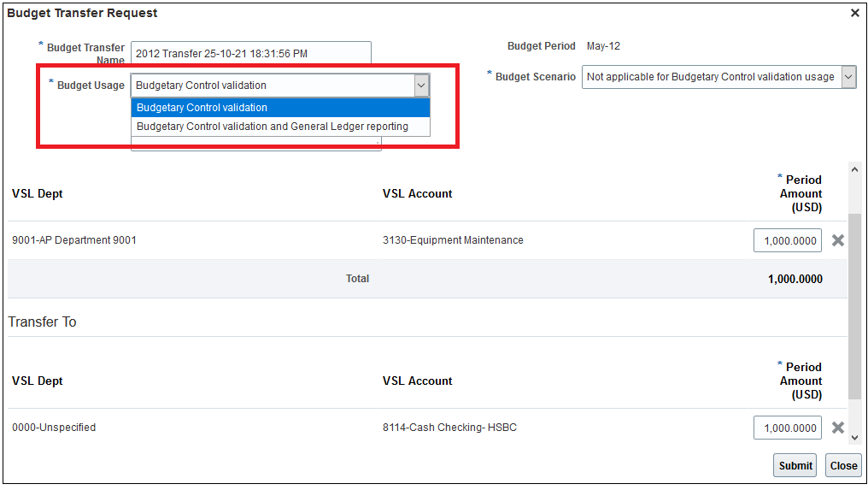Expand the Budget Usage dropdown arrow

pos(420,86)
